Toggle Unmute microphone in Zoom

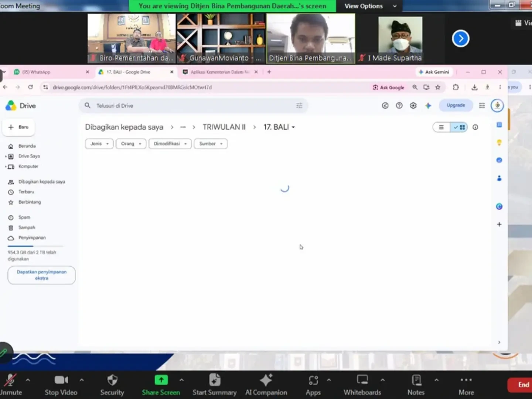(11, 384)
